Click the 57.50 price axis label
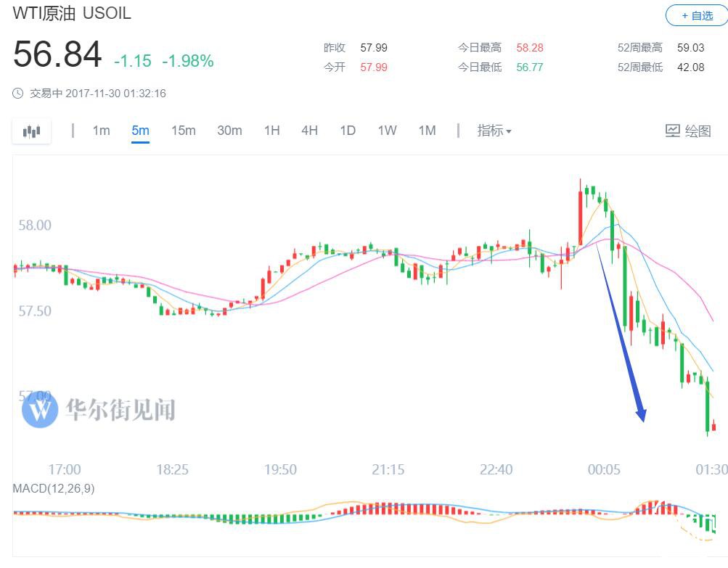728x568 pixels. coord(35,311)
